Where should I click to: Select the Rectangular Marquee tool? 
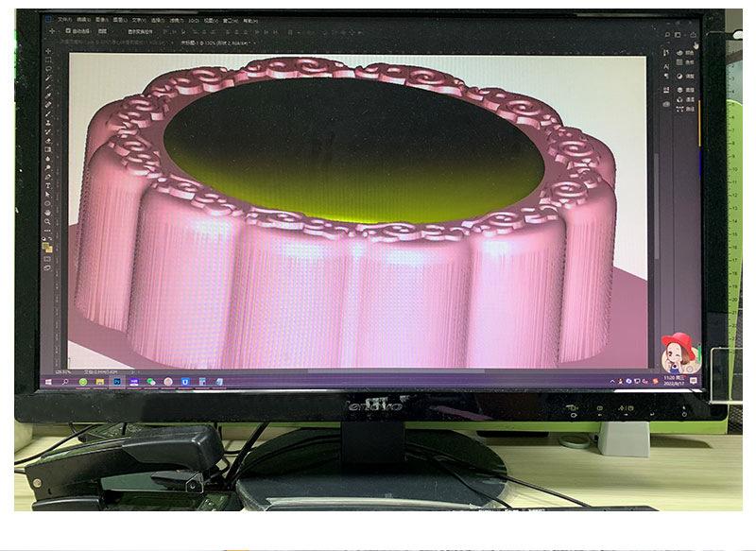pos(47,60)
